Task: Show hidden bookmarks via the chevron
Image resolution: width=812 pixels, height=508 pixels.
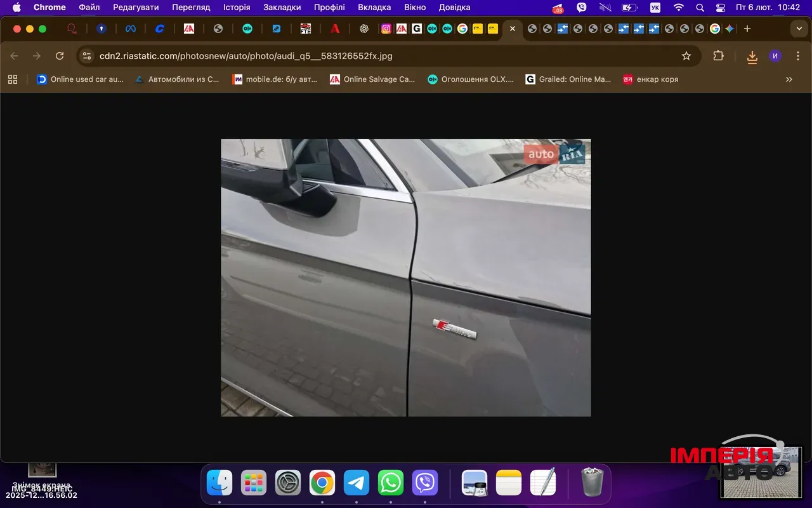Action: 789,79
